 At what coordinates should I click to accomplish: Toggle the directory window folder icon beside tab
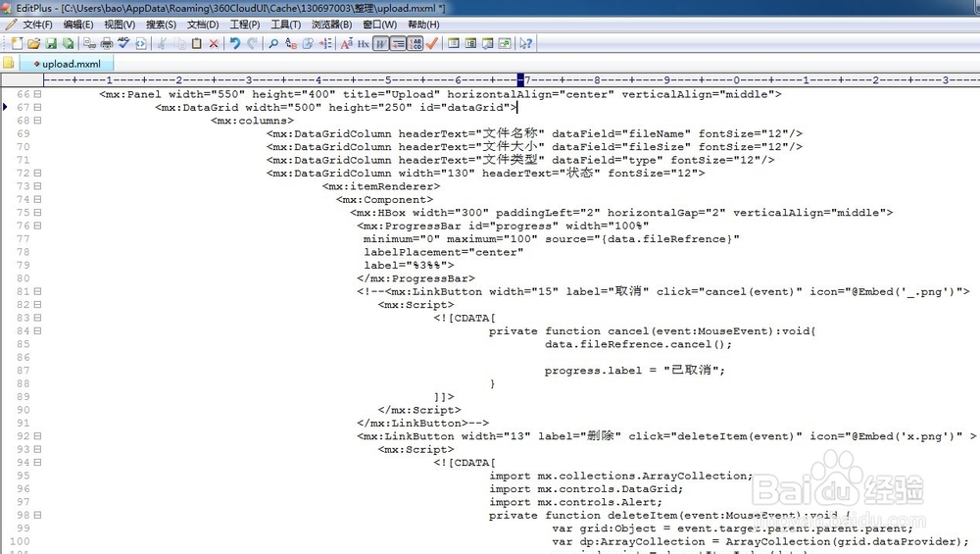coord(8,63)
